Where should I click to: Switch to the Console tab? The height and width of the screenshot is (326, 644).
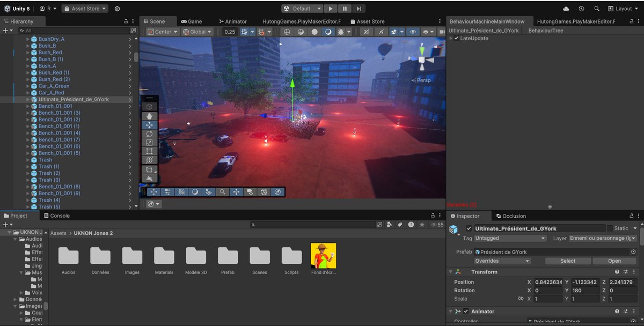pyautogui.click(x=56, y=216)
